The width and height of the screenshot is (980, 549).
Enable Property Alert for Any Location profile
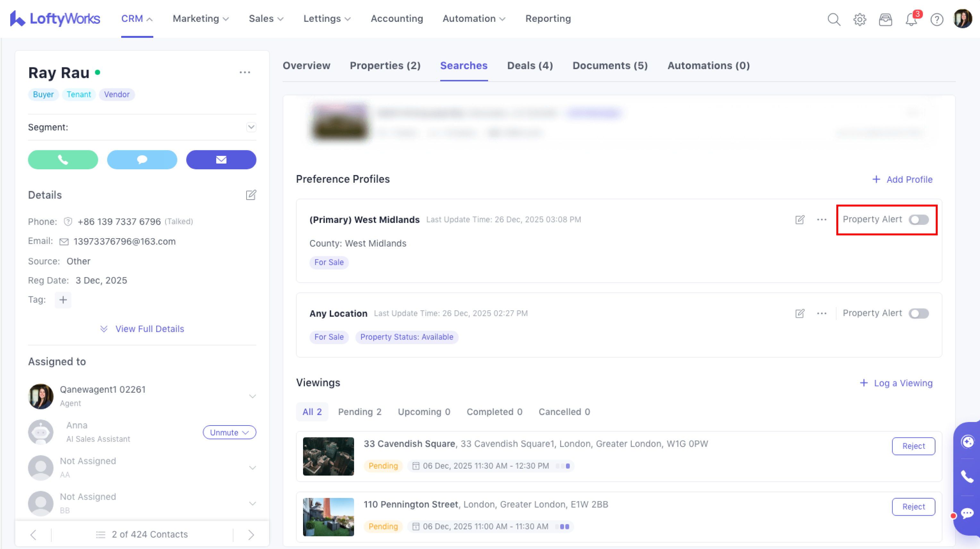[x=919, y=314]
